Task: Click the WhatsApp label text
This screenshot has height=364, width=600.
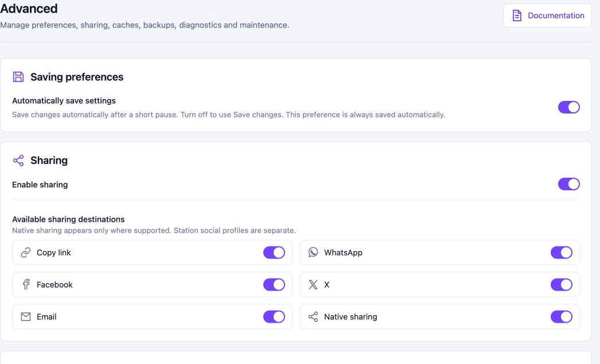Action: [343, 252]
